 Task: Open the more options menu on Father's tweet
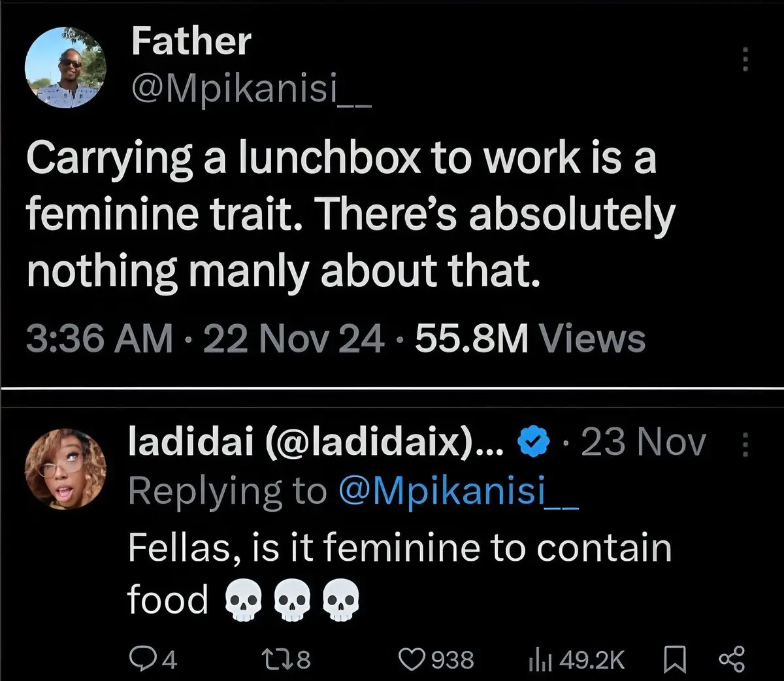[746, 61]
